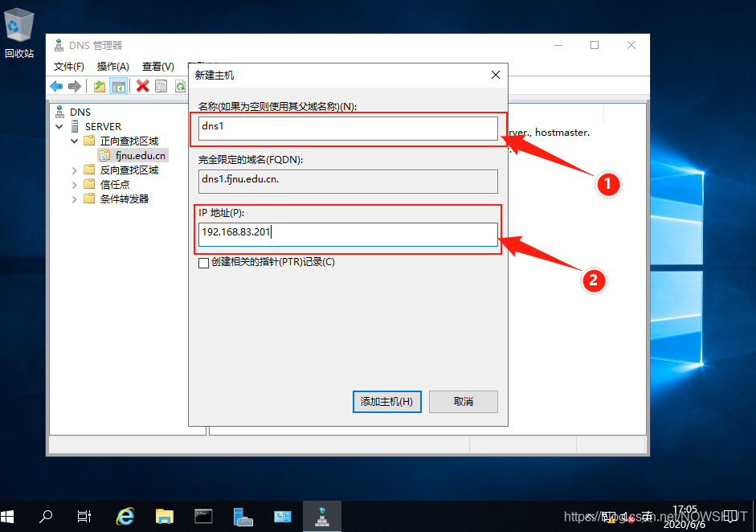Launch Command Prompt from the taskbar
Viewport: 756px width, 532px height.
click(x=204, y=516)
